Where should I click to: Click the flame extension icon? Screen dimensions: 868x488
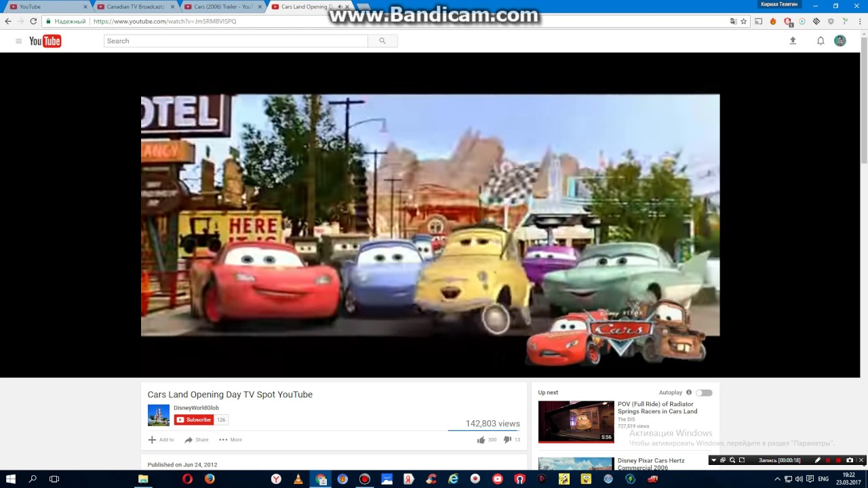[x=773, y=21]
